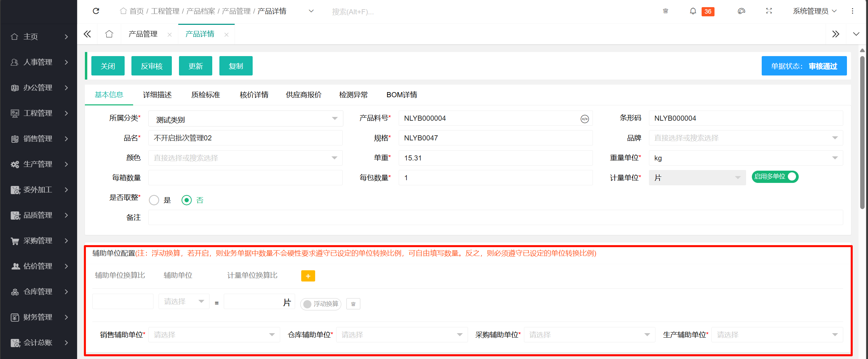Screen dimensions: 868x359
Task: Toggle the 启用多单位 switch
Action: coord(775,177)
